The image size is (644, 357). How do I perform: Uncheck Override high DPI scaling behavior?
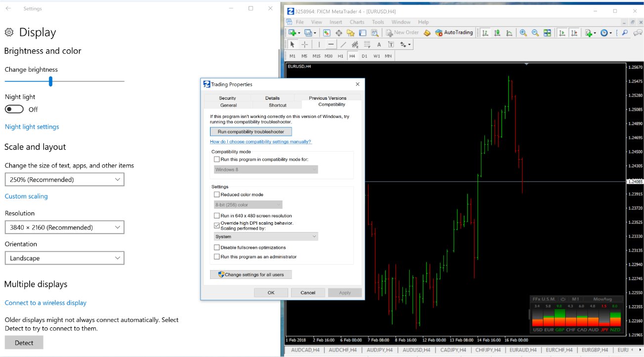click(x=216, y=226)
